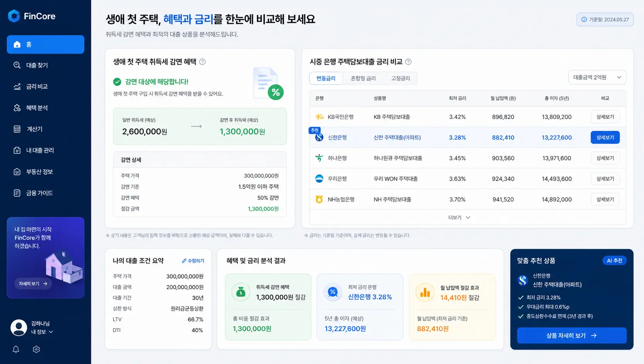
Task: Click the 자세히 보기 promo button
Action: click(x=33, y=284)
